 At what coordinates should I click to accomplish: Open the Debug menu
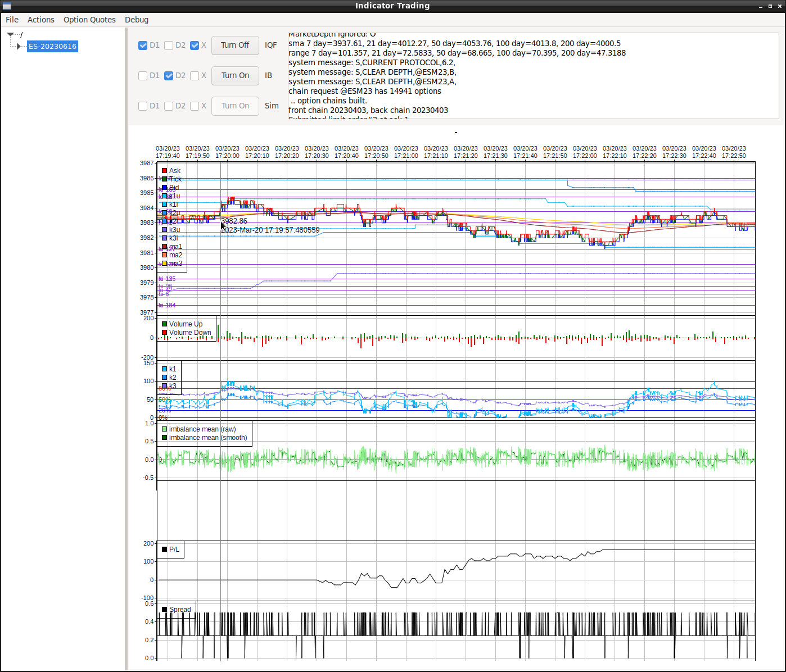pos(137,20)
